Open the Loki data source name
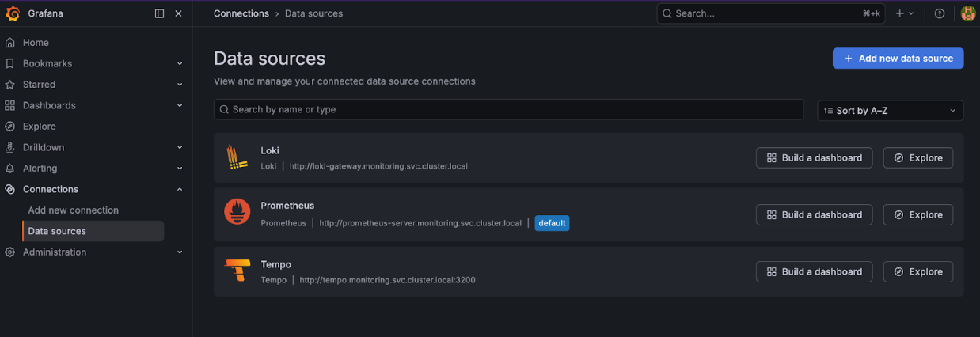Image resolution: width=980 pixels, height=337 pixels. pos(270,150)
